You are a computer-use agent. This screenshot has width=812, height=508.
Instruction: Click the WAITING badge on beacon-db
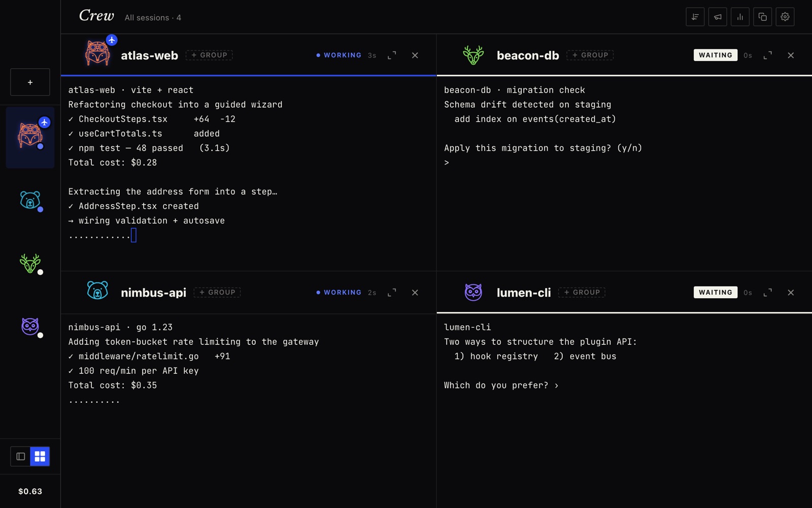716,55
